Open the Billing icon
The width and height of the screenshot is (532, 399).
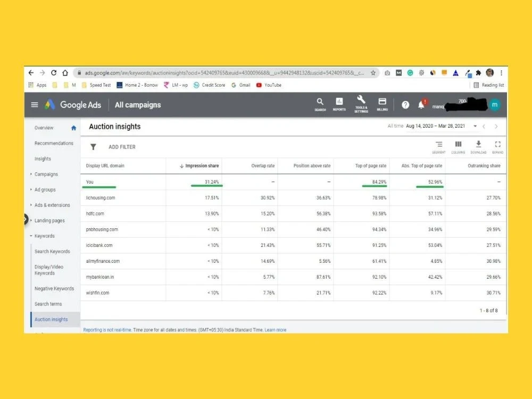click(383, 104)
